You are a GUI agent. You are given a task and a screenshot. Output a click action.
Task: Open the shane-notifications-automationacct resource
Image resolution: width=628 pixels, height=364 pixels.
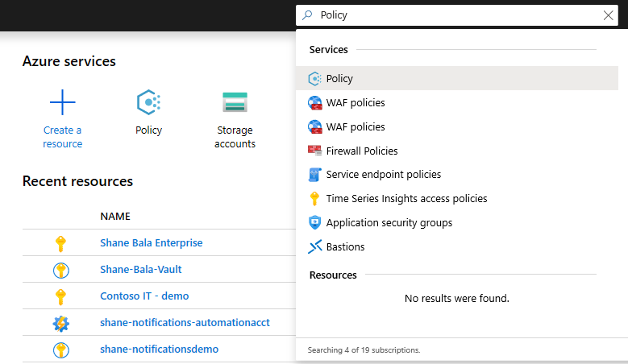[185, 322]
